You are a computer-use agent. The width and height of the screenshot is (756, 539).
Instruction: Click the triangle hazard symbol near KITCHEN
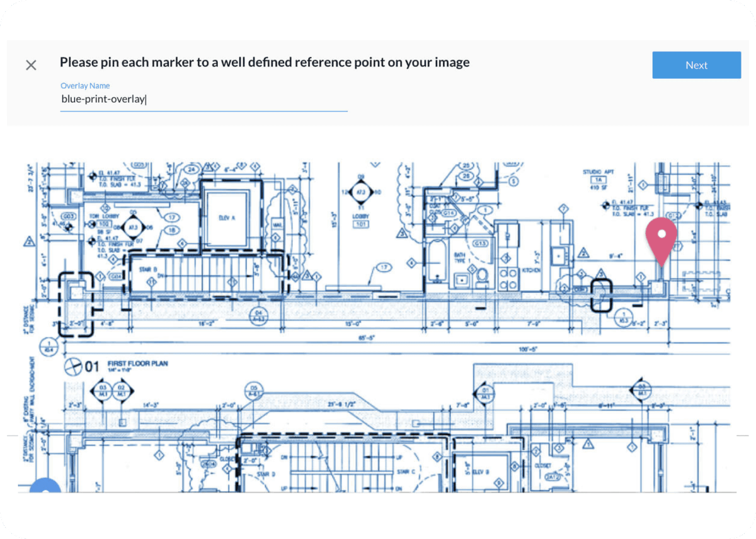pyautogui.click(x=583, y=252)
